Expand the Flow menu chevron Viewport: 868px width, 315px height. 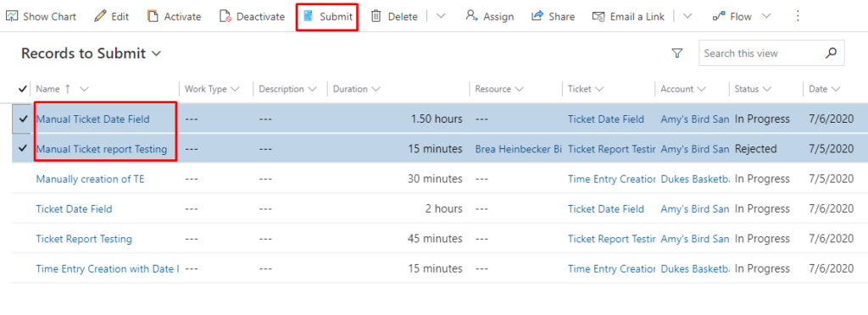coord(766,17)
